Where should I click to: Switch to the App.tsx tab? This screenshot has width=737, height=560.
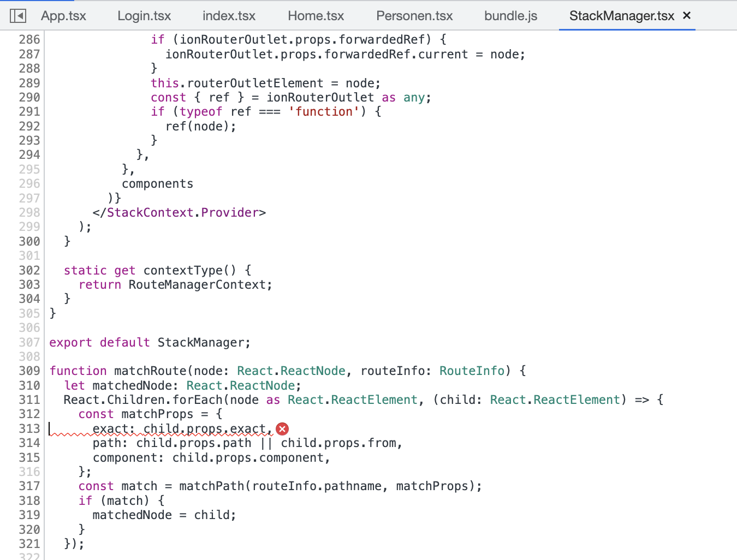tap(63, 16)
